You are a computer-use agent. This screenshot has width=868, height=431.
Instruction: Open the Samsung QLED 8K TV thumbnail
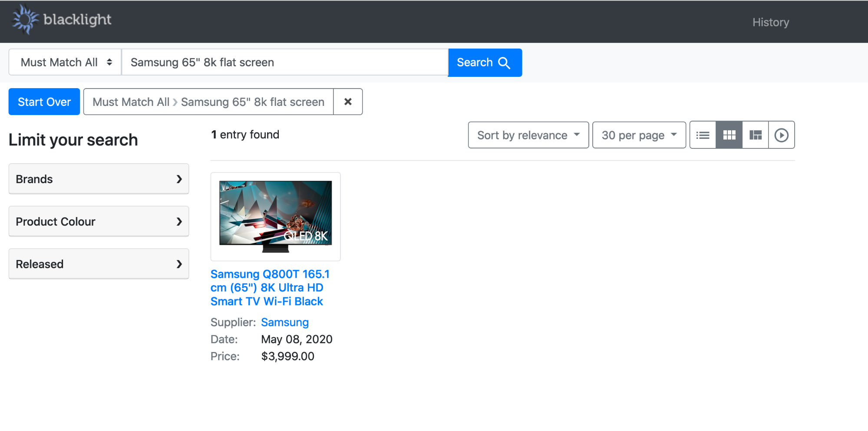pyautogui.click(x=276, y=217)
